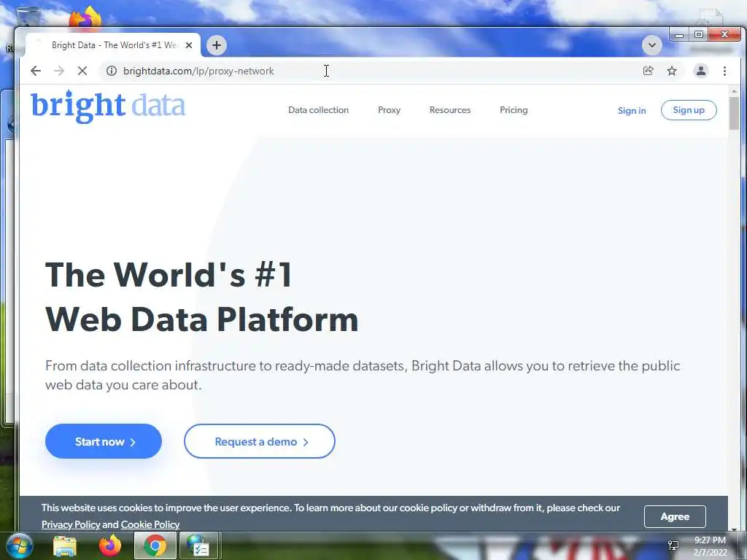Viewport: 747px width, 560px height.
Task: Bookmark this page with the star icon
Action: (x=672, y=71)
